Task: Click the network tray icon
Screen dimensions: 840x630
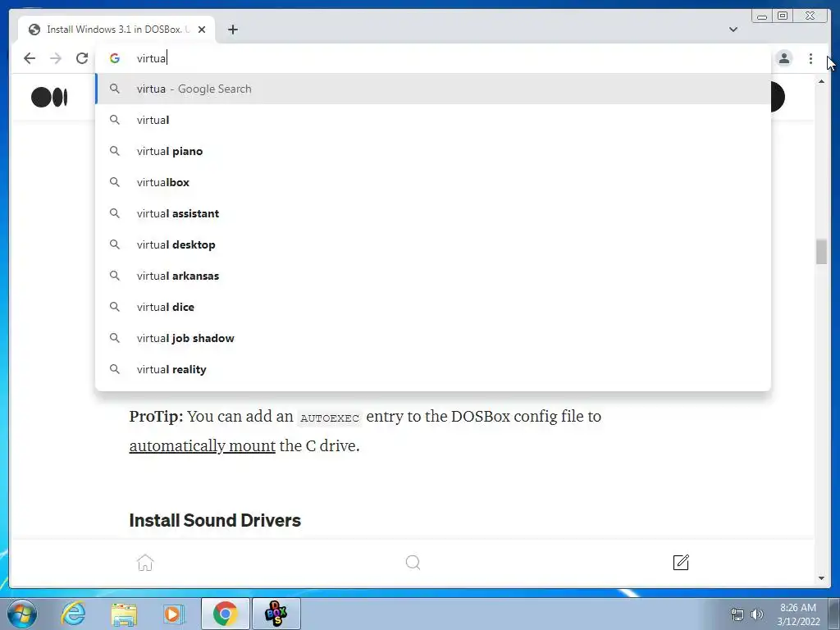Action: 737,614
